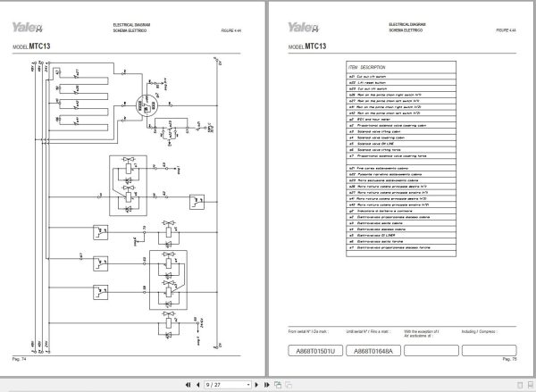Go to the previous page
The image size is (536, 392).
click(198, 385)
